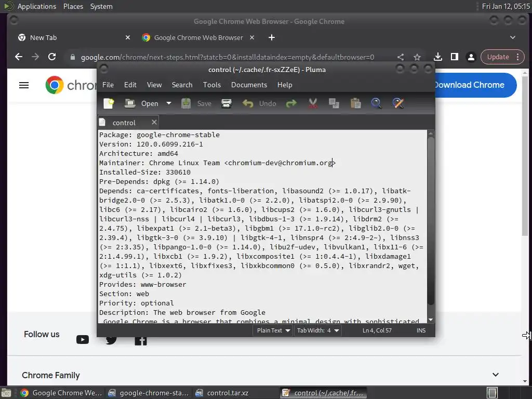
Task: Open the System menu in top panel
Action: pyautogui.click(x=101, y=6)
